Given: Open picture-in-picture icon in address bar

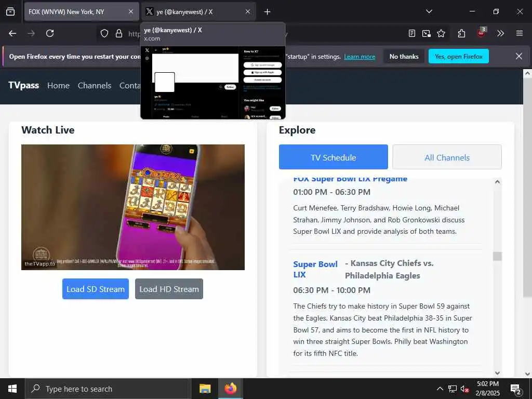Looking at the screenshot, I should (x=427, y=33).
